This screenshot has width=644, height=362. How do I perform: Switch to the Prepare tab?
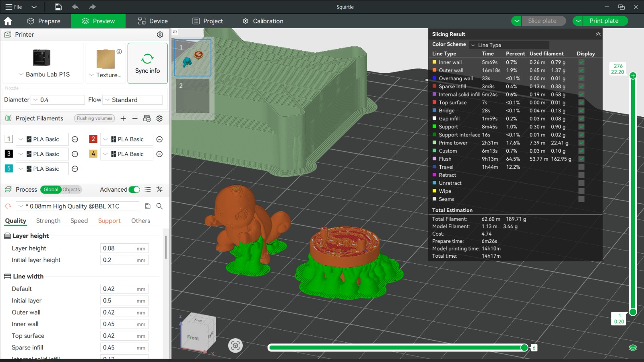click(x=44, y=21)
